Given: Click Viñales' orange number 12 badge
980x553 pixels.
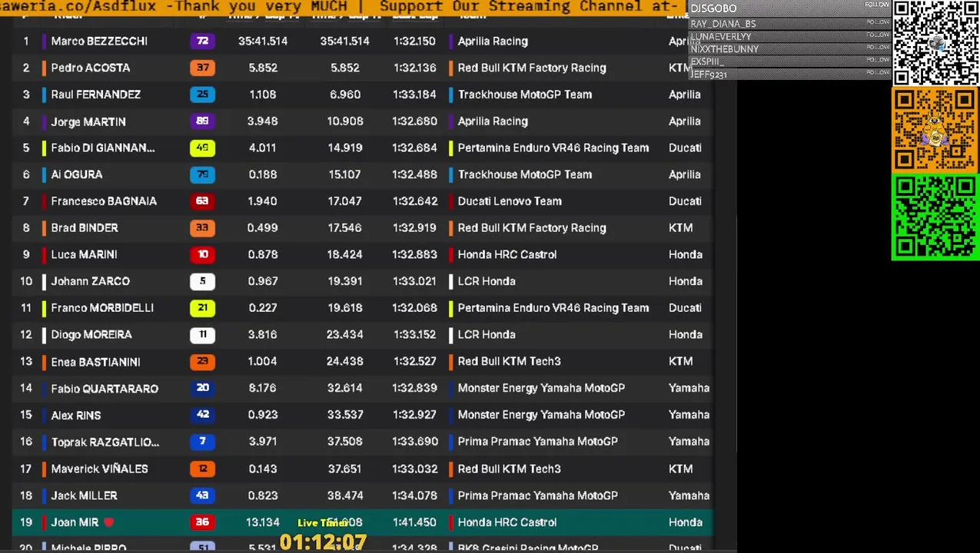Looking at the screenshot, I should point(202,469).
